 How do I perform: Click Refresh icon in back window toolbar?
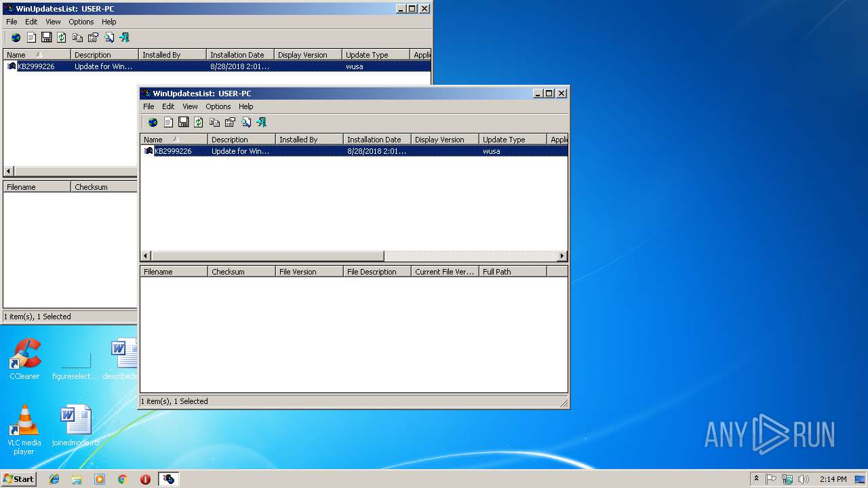pos(62,38)
